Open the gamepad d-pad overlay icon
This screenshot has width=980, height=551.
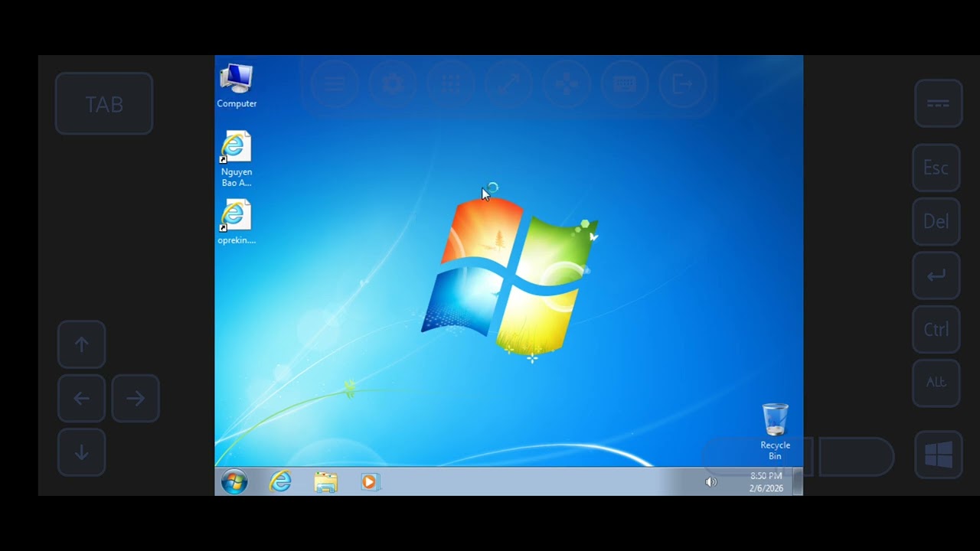(567, 84)
